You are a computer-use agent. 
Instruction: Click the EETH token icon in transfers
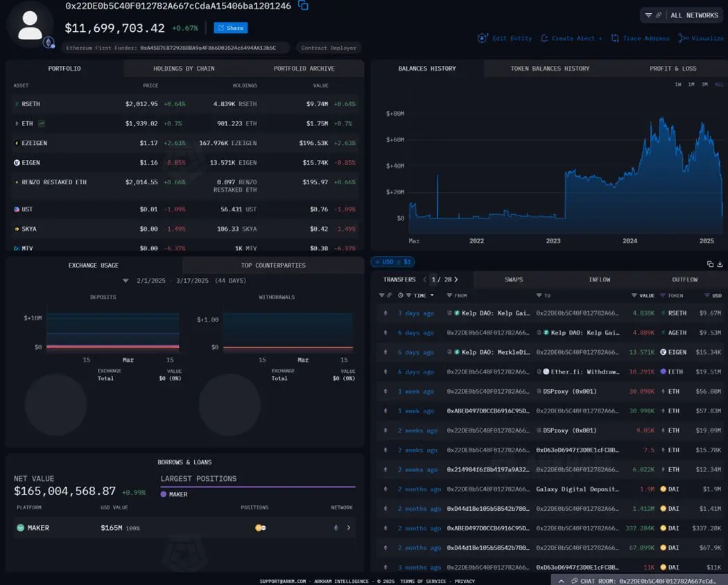[x=664, y=372]
